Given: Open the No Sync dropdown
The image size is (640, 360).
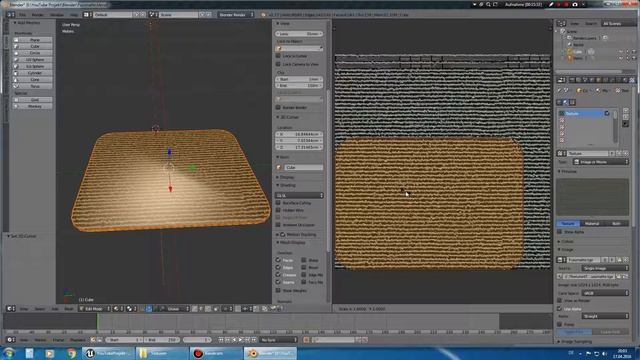Looking at the screenshot, I should coord(279,340).
